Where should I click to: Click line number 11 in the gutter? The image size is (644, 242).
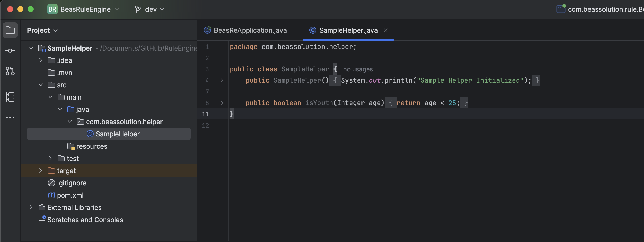click(205, 114)
